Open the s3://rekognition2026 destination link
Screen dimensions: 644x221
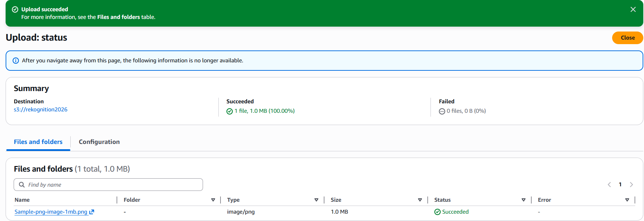pos(41,110)
